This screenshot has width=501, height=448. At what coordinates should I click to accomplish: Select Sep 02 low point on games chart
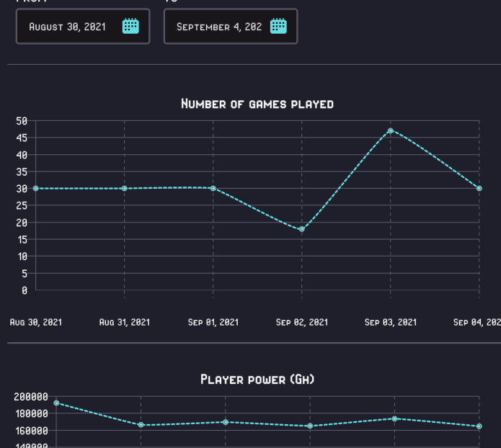tap(302, 229)
